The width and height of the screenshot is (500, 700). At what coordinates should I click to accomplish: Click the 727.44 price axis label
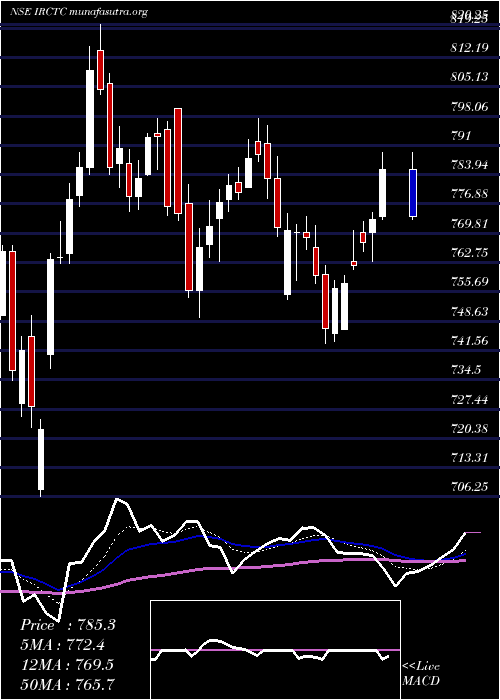tap(470, 400)
